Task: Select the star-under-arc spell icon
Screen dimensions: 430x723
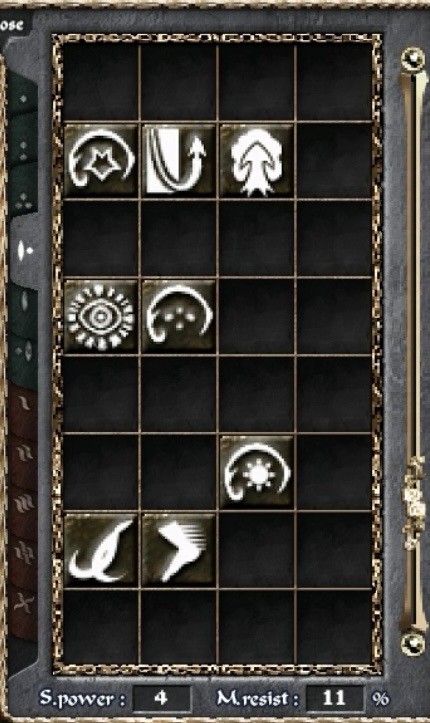Action: [101, 160]
